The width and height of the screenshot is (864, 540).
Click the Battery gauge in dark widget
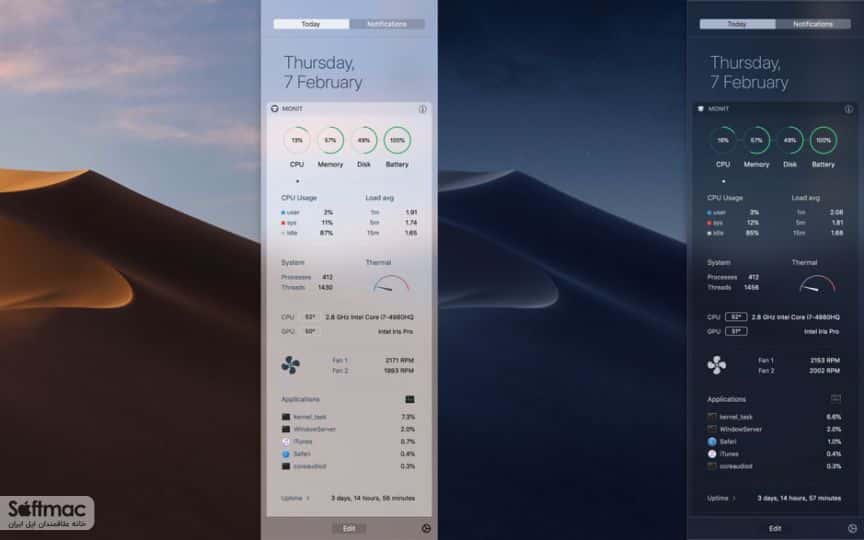pyautogui.click(x=823, y=140)
